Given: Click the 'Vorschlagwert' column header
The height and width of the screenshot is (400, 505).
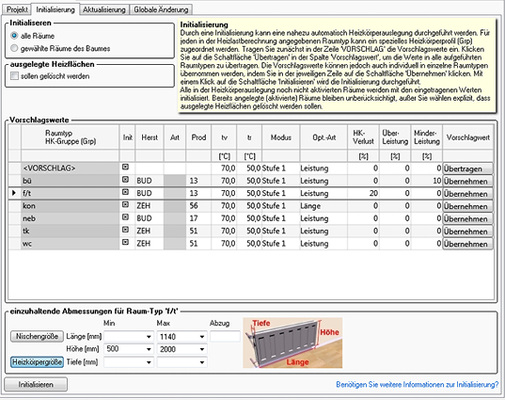Looking at the screenshot, I should tap(468, 137).
